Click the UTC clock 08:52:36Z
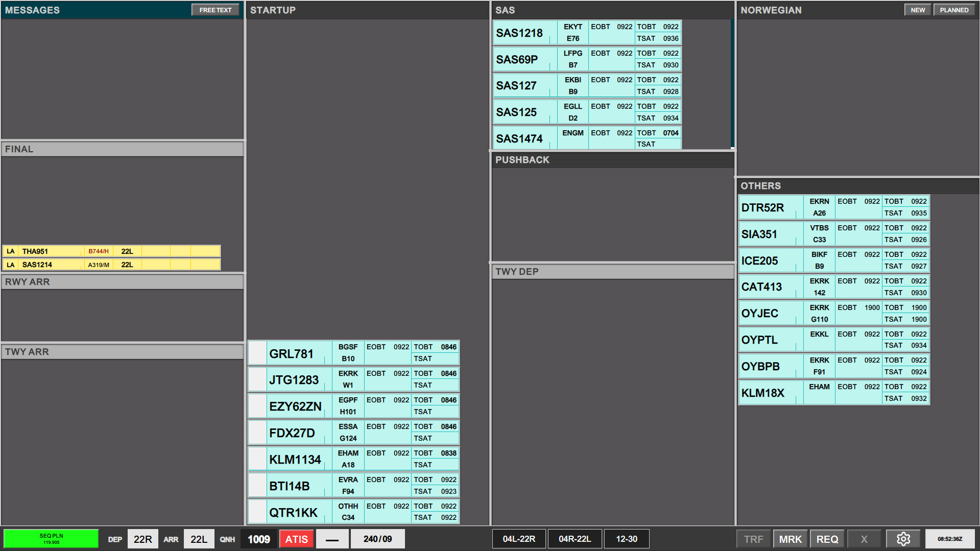This screenshot has height=551, width=980. (950, 539)
